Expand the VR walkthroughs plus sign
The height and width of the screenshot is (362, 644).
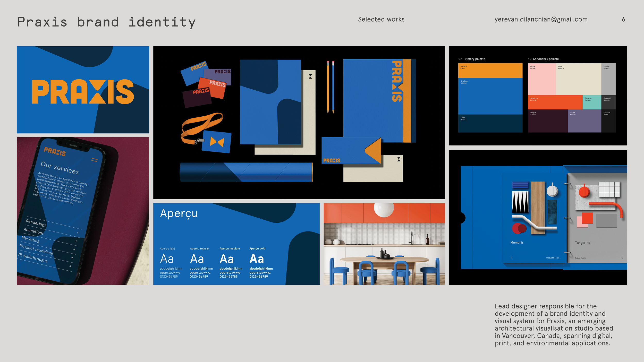coord(70,266)
